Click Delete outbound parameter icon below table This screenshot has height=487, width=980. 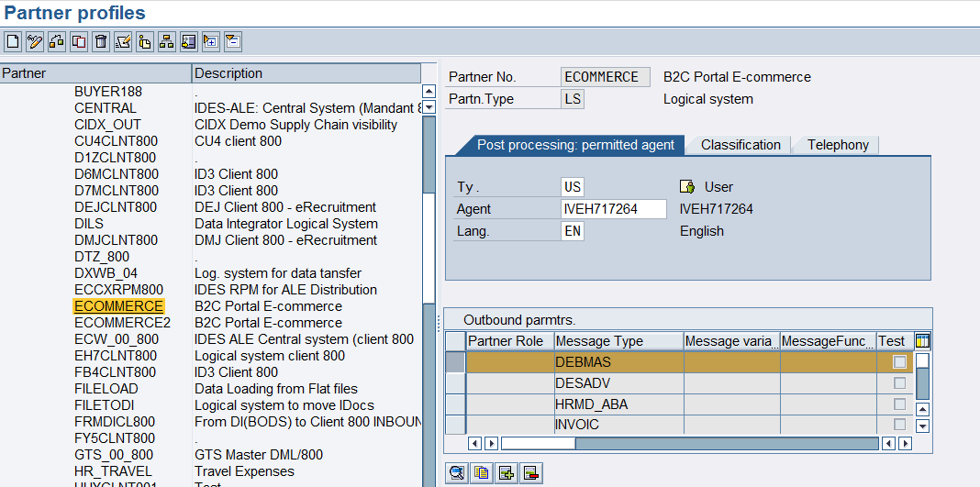click(x=530, y=473)
